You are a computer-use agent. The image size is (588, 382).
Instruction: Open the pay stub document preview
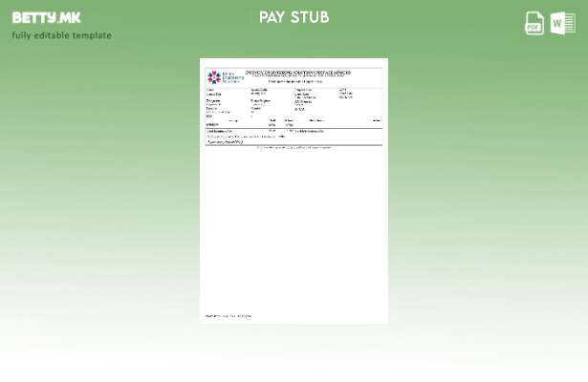click(294, 190)
